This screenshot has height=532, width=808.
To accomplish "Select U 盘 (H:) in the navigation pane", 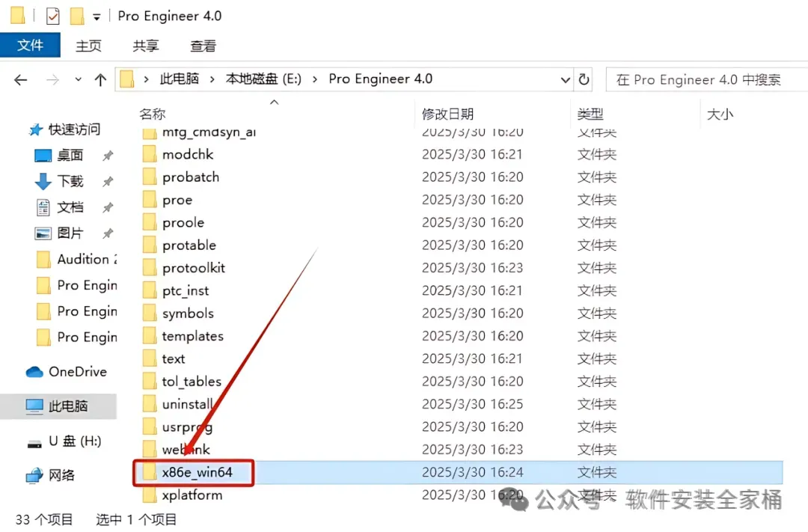I will (x=64, y=441).
